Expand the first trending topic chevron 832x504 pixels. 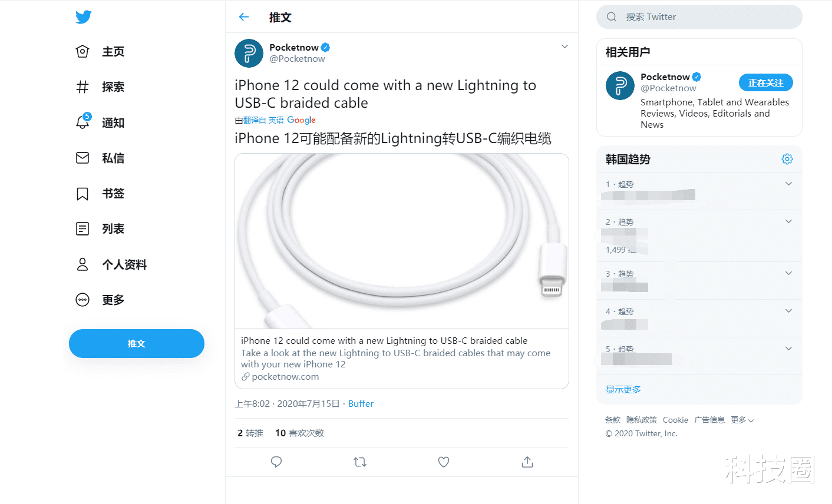point(788,183)
